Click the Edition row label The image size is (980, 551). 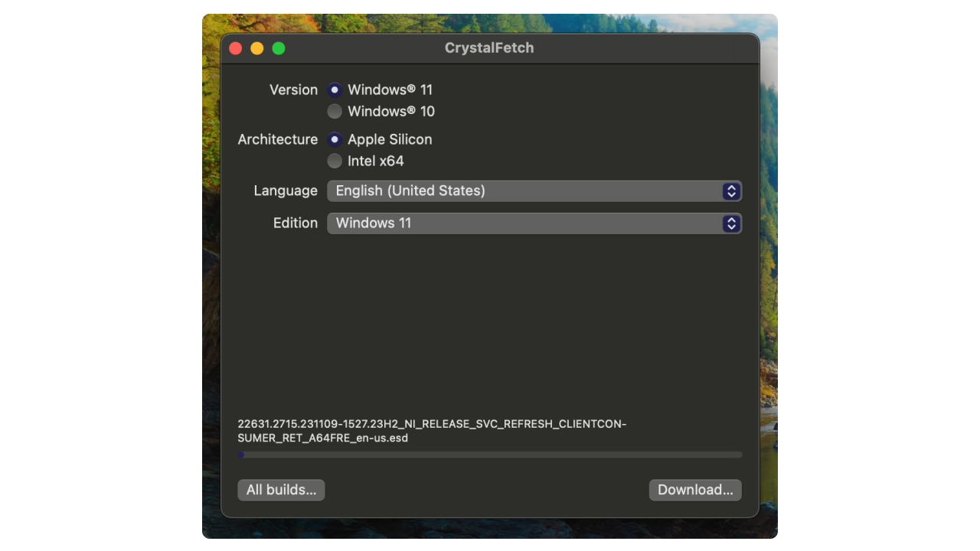(x=296, y=223)
